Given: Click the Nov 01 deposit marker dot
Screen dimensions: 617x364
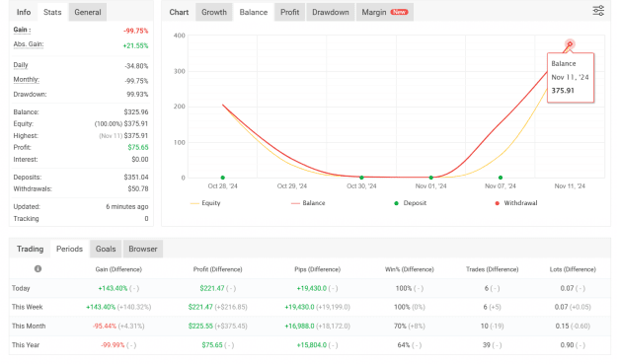Looking at the screenshot, I should (x=430, y=178).
